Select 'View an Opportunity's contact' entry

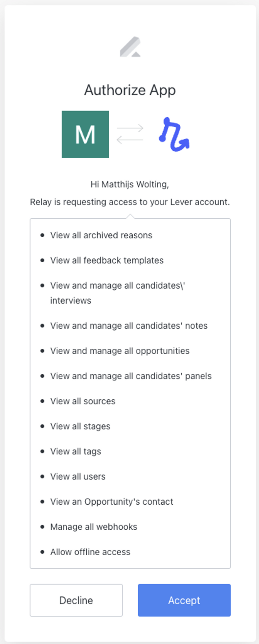pos(111,501)
